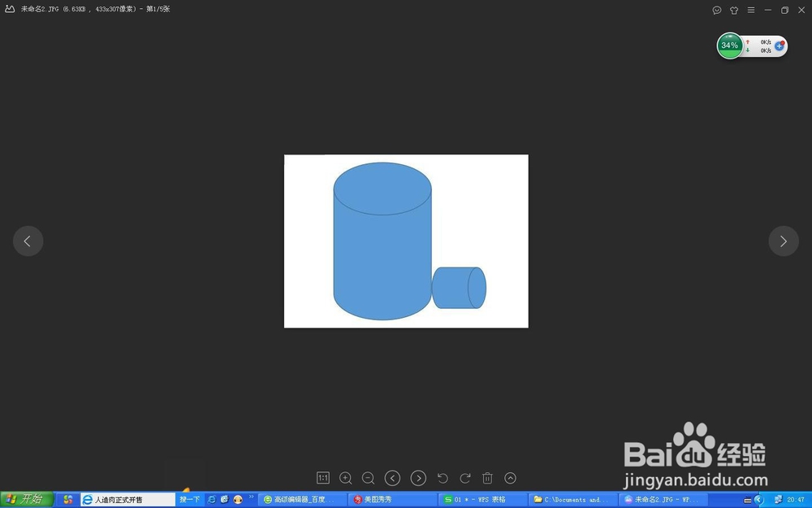Image resolution: width=812 pixels, height=508 pixels.
Task: Go to previous image in bottom toolbar
Action: pos(392,478)
